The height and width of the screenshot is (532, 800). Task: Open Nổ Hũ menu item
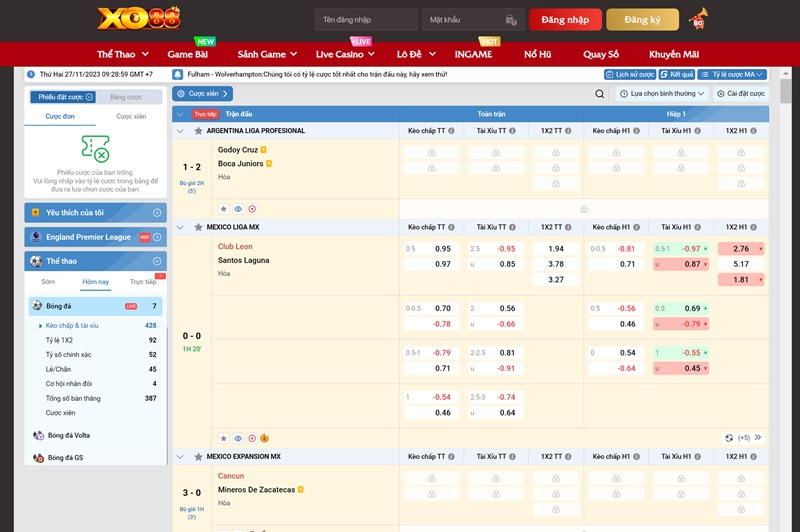(x=538, y=54)
